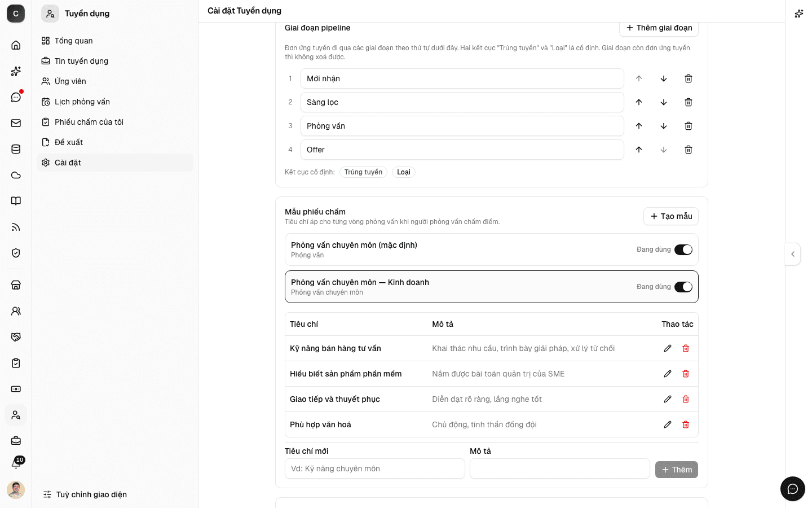Image resolution: width=812 pixels, height=508 pixels.
Task: Open the mail icon in left rail
Action: pos(16,123)
